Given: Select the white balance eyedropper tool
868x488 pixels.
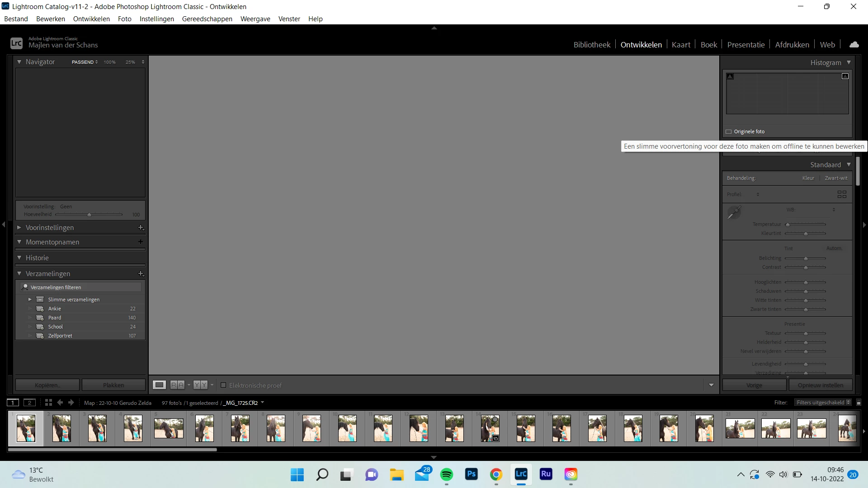Looking at the screenshot, I should pyautogui.click(x=734, y=212).
